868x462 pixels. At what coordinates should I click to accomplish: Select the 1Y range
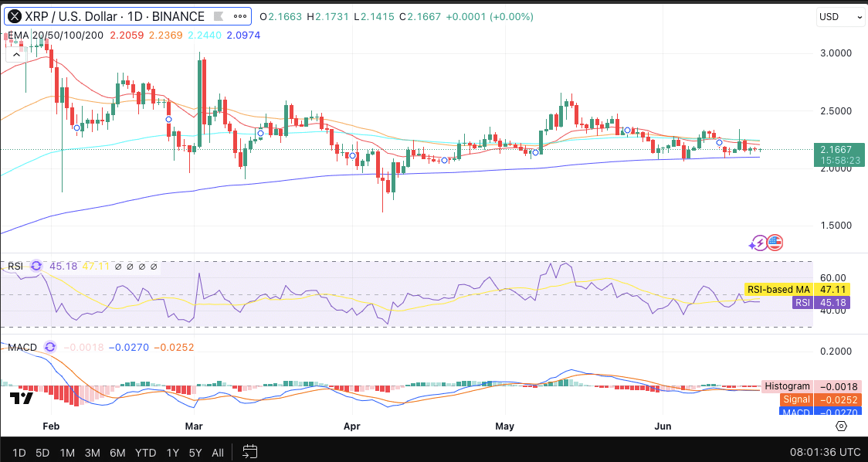click(x=173, y=453)
